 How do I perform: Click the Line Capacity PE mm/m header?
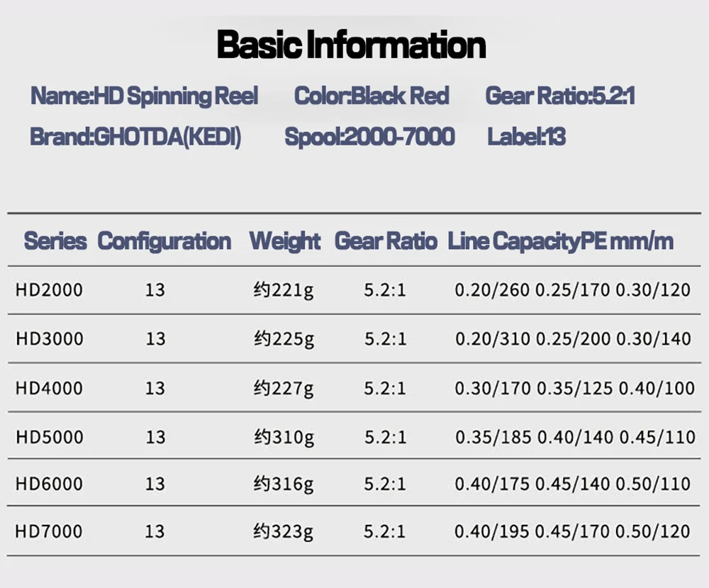click(x=560, y=241)
